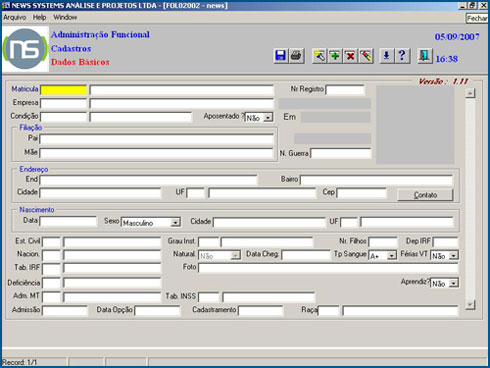490x368 pixels.
Task: Click the Fechar button
Action: pos(477,18)
